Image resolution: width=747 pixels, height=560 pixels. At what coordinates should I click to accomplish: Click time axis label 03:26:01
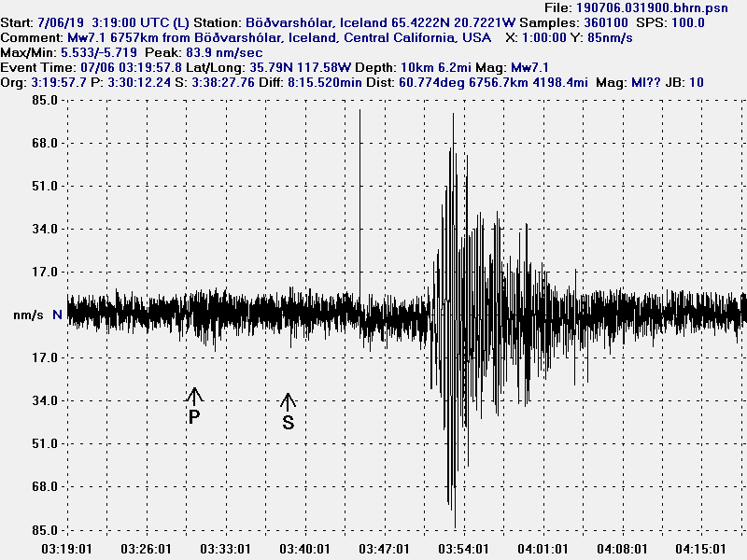(x=146, y=549)
